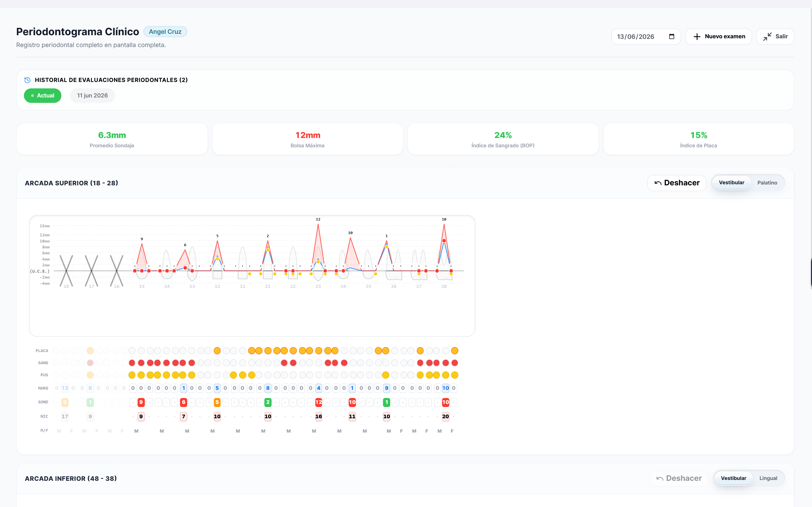Switch upper arcade to Palatino view
The image size is (812, 507).
pyautogui.click(x=767, y=183)
